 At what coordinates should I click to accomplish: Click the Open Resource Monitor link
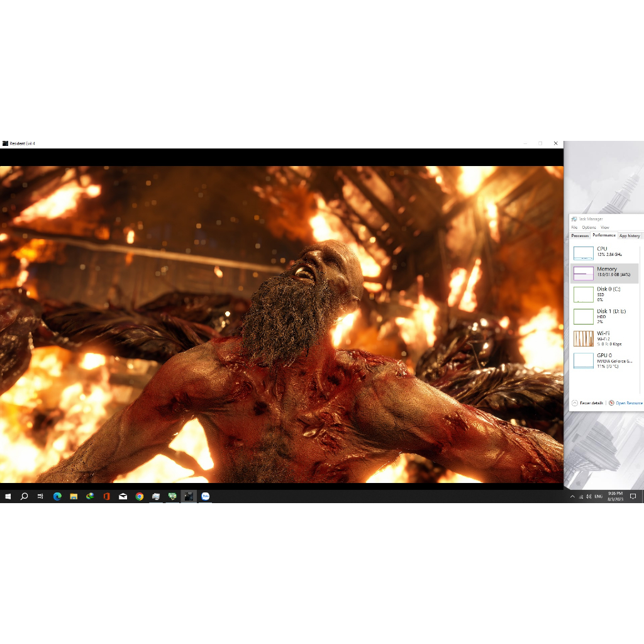click(628, 402)
